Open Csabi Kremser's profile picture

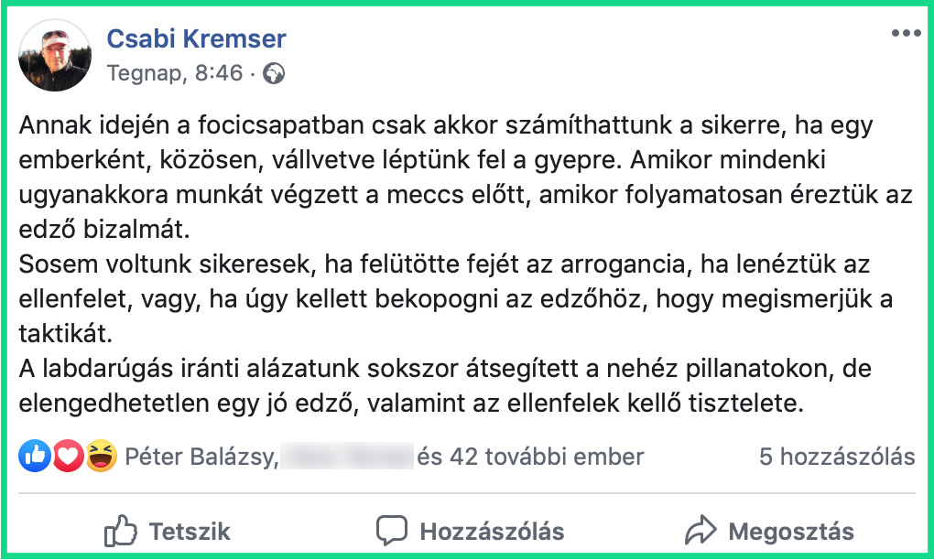coord(55,56)
